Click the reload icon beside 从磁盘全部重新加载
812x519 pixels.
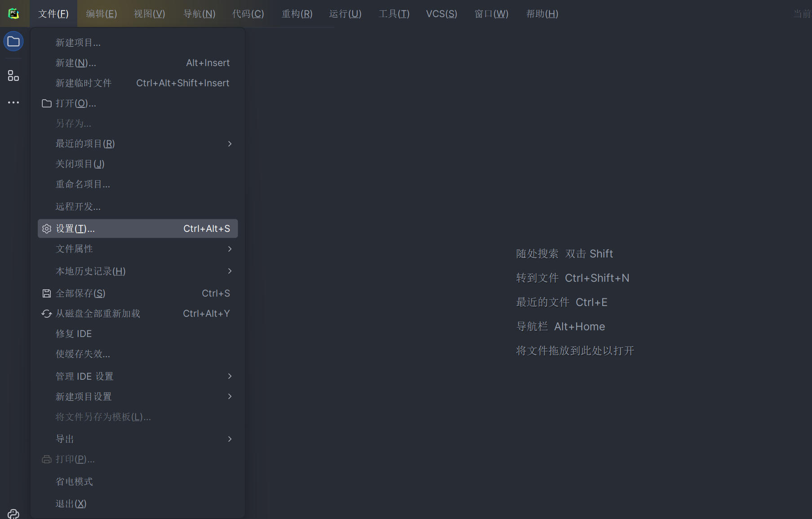click(x=47, y=314)
